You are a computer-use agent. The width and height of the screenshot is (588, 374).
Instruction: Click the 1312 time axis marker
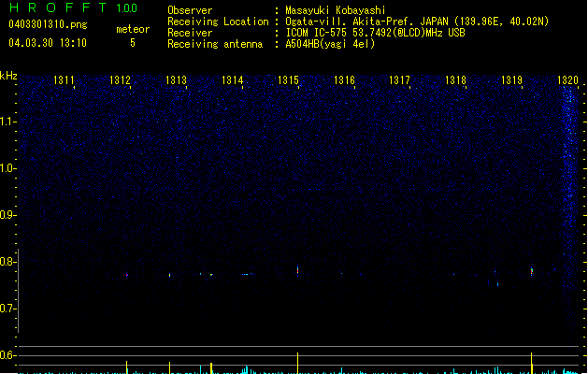(x=120, y=80)
